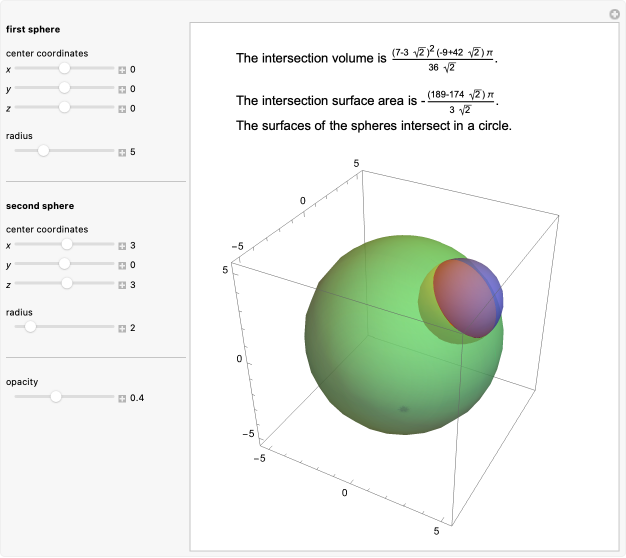The image size is (626, 558).
Task: Open plus icon next to first sphere z
Action: pyautogui.click(x=122, y=107)
